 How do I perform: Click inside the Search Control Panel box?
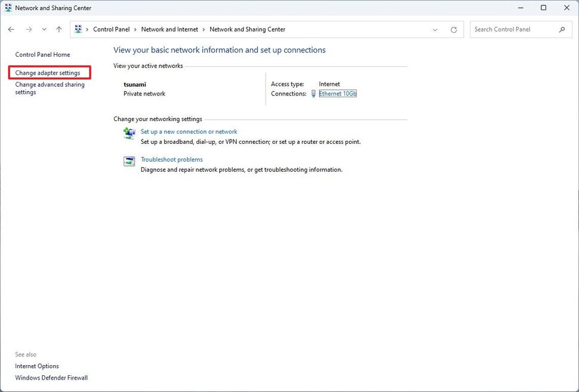[513, 29]
